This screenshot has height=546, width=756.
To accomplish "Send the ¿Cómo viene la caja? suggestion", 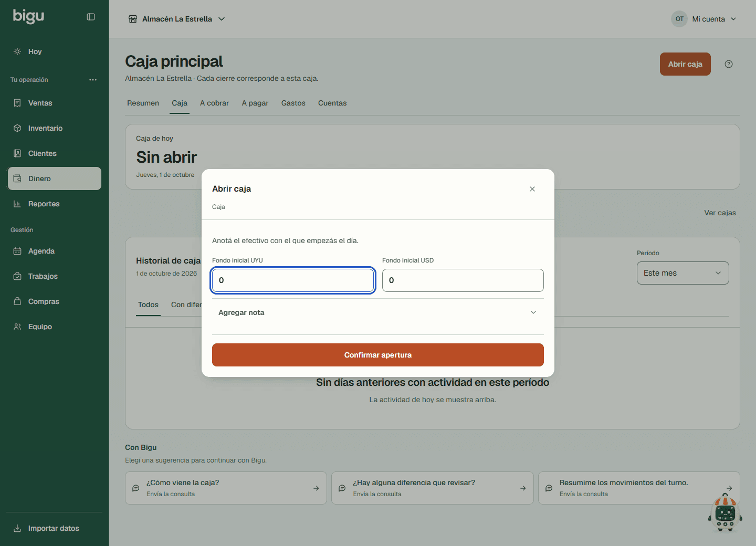I will click(226, 488).
